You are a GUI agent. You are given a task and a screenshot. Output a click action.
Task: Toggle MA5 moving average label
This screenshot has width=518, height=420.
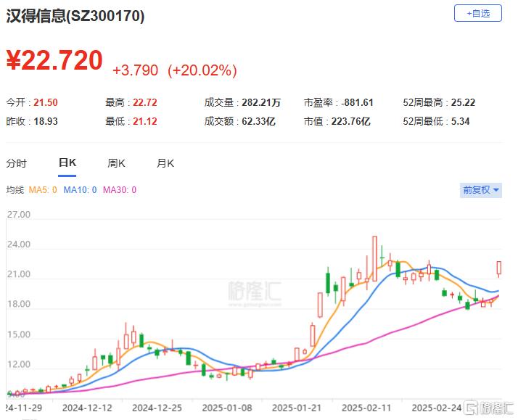pyautogui.click(x=43, y=190)
